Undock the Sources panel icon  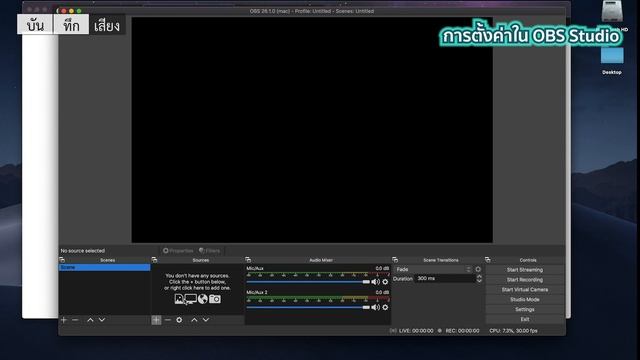pyautogui.click(x=154, y=260)
